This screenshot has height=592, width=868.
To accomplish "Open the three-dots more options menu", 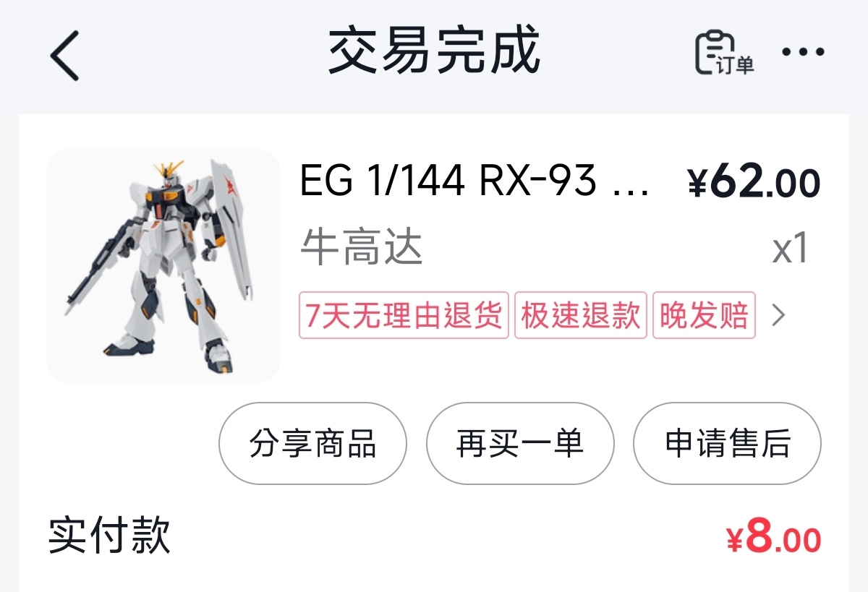I will click(803, 52).
